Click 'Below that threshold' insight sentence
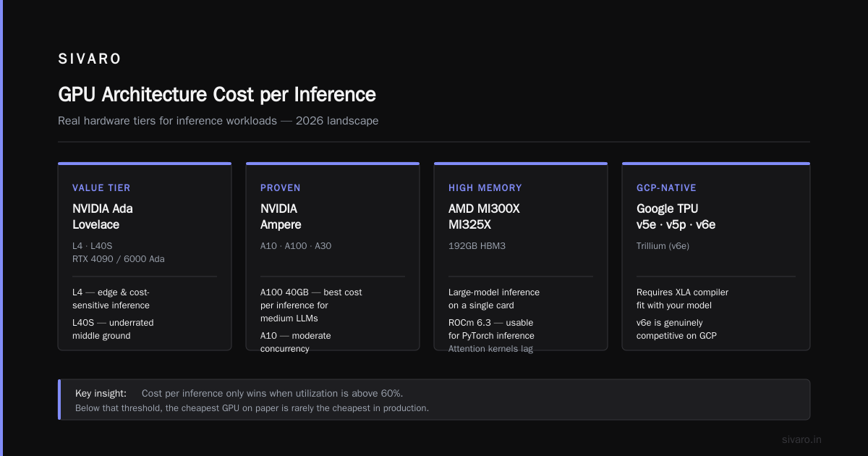 click(x=252, y=408)
